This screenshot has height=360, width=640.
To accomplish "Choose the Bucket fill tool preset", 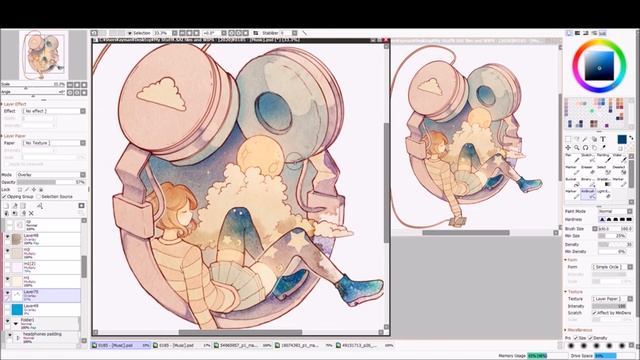I will [571, 182].
